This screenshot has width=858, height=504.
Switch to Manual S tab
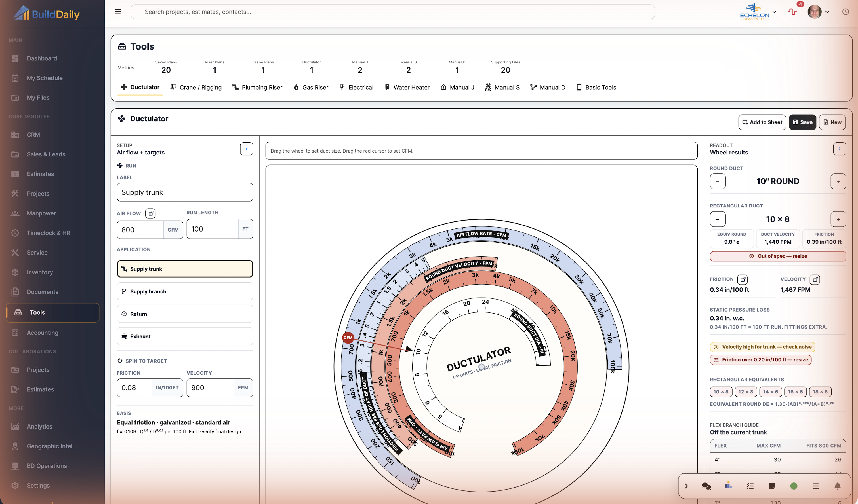(x=502, y=87)
